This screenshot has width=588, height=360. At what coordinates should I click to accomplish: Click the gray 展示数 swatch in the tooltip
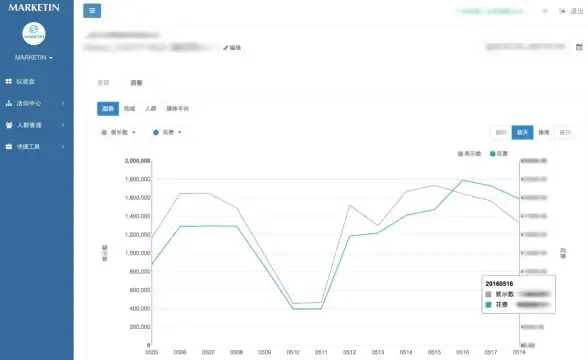pyautogui.click(x=488, y=294)
